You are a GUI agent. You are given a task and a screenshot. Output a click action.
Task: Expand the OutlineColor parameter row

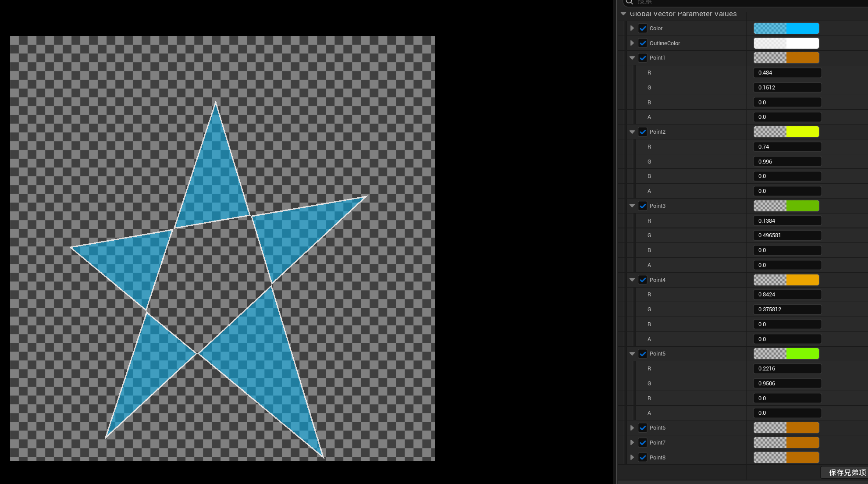(632, 43)
